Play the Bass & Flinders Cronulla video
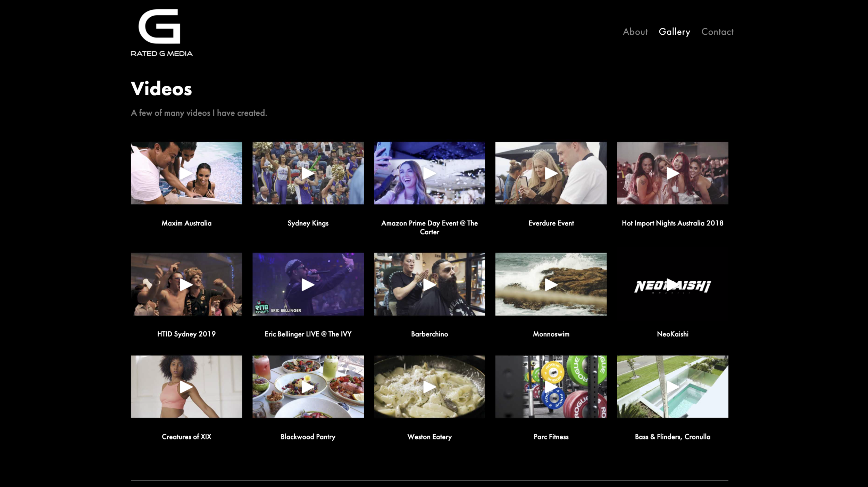This screenshot has height=487, width=868. click(x=673, y=387)
